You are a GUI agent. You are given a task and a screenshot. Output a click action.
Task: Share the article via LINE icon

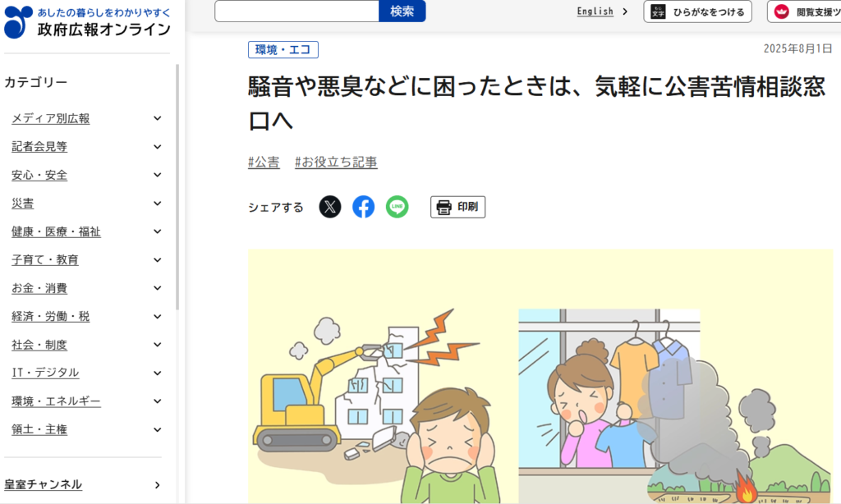(397, 207)
